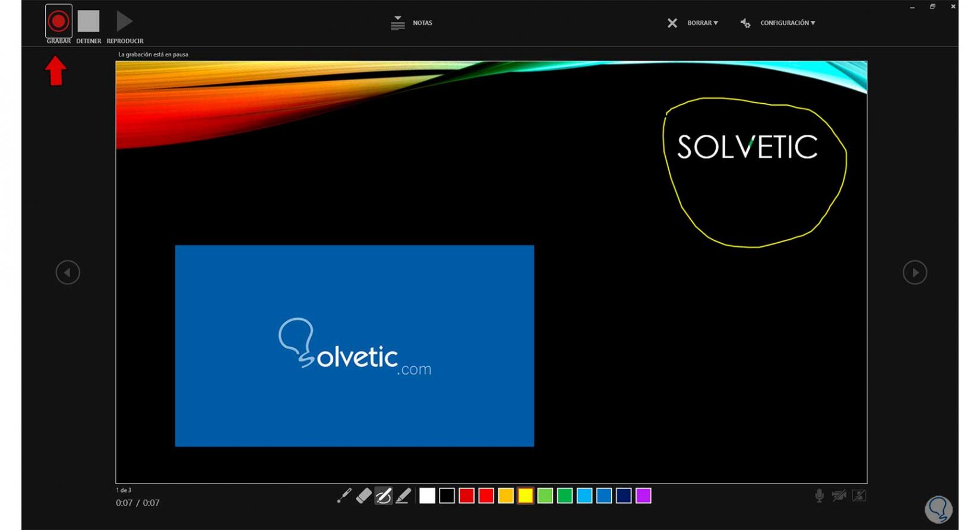980x530 pixels.
Task: Advance to the next slide arrow
Action: click(915, 272)
